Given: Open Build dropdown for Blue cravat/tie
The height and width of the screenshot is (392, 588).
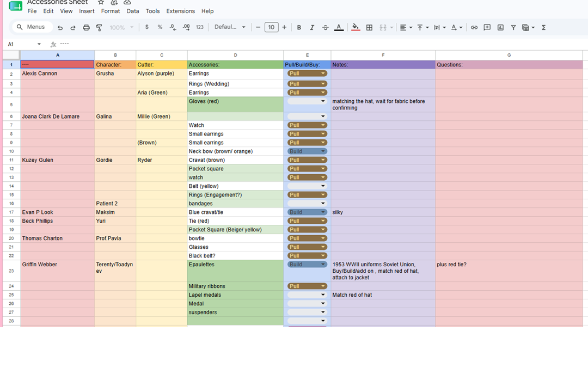Looking at the screenshot, I should pos(307,212).
